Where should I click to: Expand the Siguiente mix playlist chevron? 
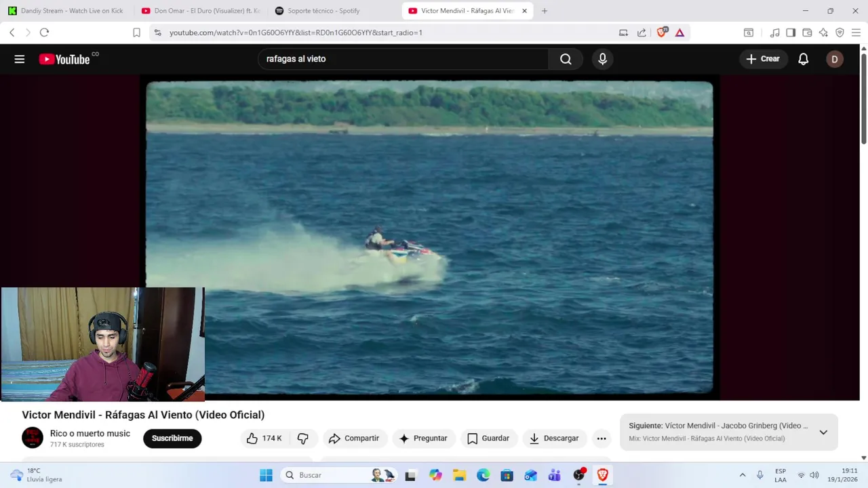[x=823, y=432]
